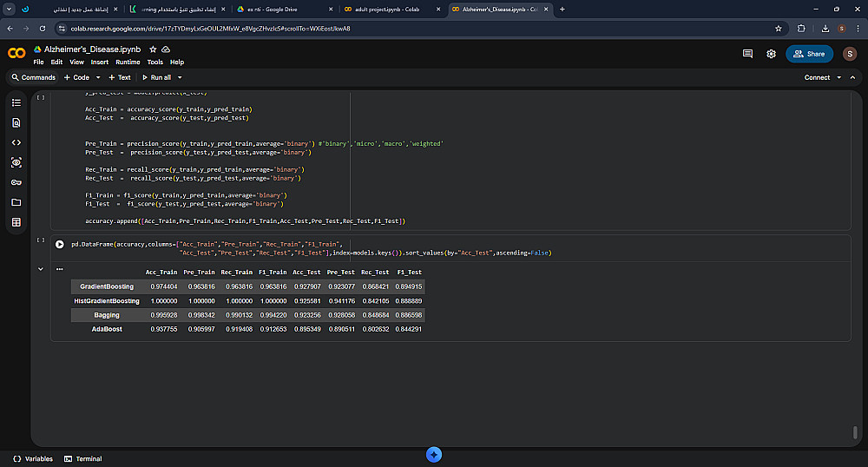
Task: Click the Share button
Action: [809, 54]
